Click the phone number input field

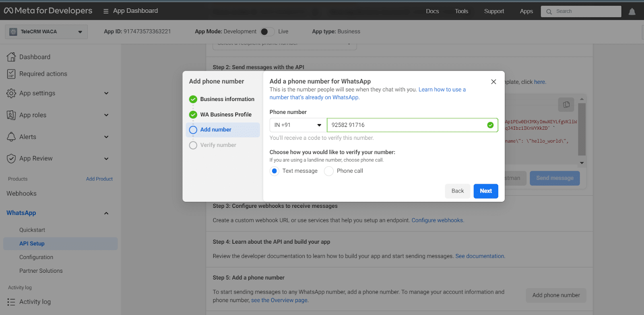(412, 125)
